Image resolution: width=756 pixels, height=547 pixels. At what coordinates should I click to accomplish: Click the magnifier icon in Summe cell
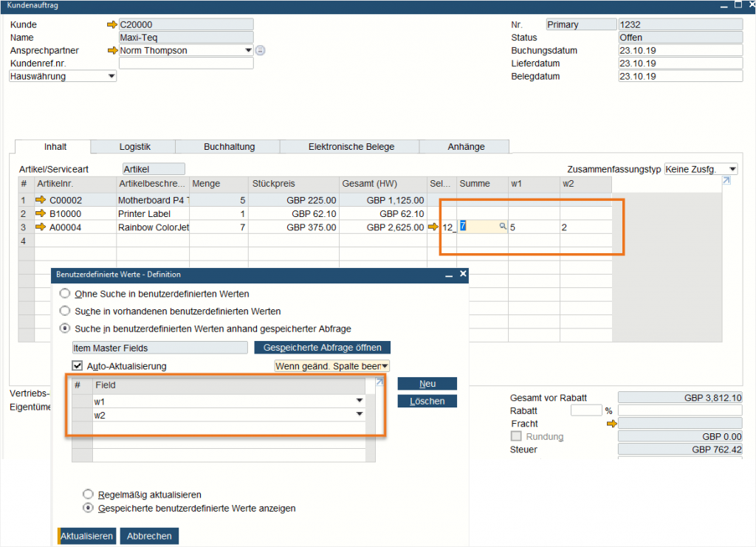[x=503, y=227]
